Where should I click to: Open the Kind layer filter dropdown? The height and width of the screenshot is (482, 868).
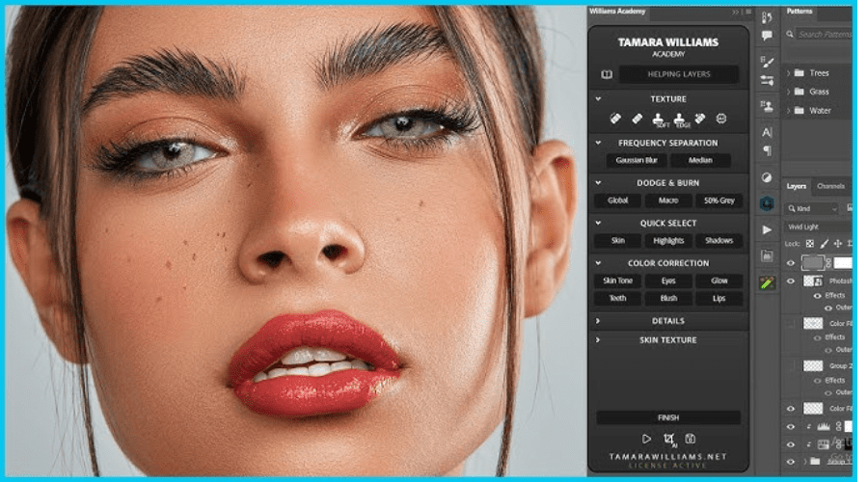pyautogui.click(x=811, y=208)
